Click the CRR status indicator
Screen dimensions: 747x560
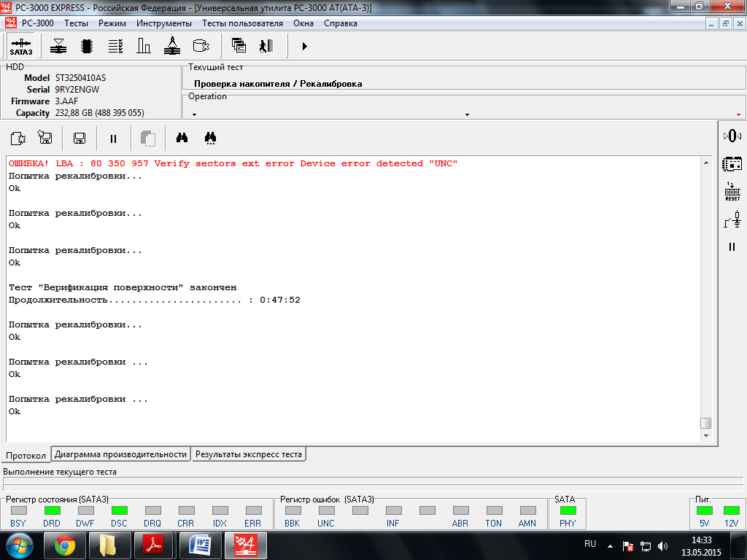coord(186,510)
